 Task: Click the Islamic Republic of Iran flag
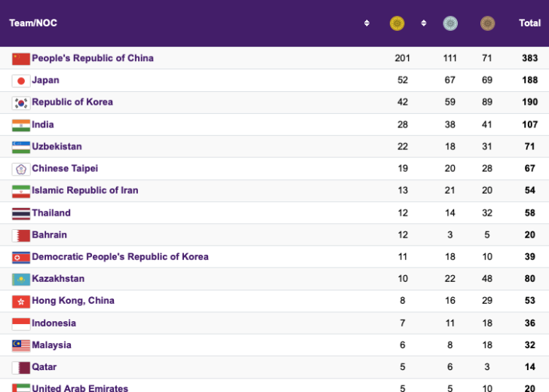pyautogui.click(x=21, y=191)
